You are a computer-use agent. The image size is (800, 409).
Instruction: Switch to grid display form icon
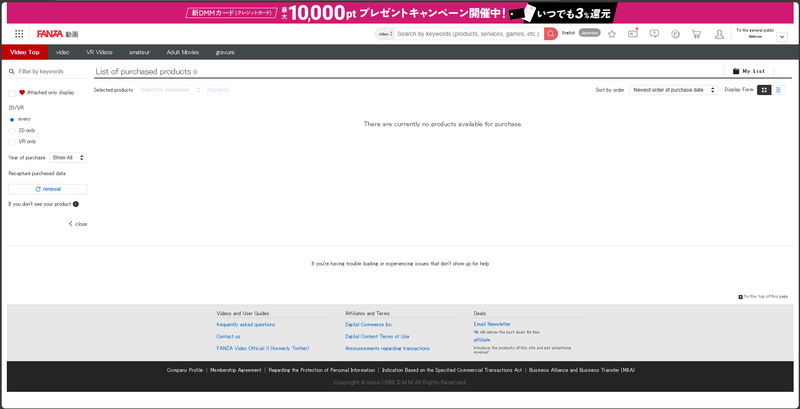764,90
